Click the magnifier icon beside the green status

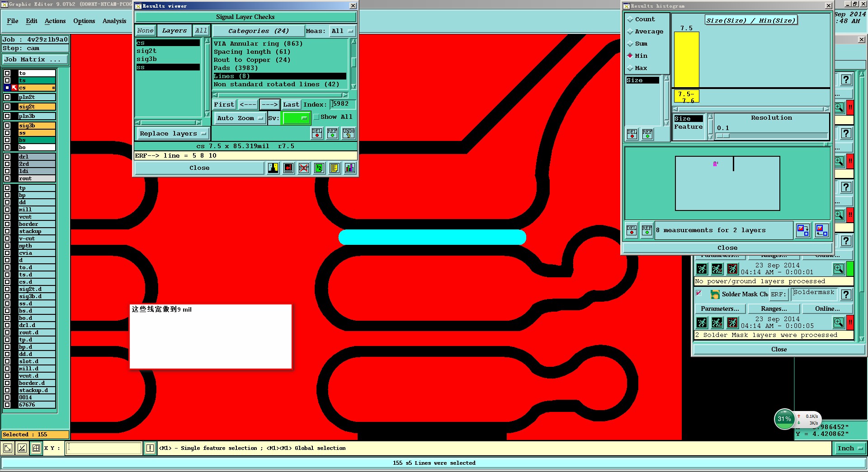coord(839,269)
